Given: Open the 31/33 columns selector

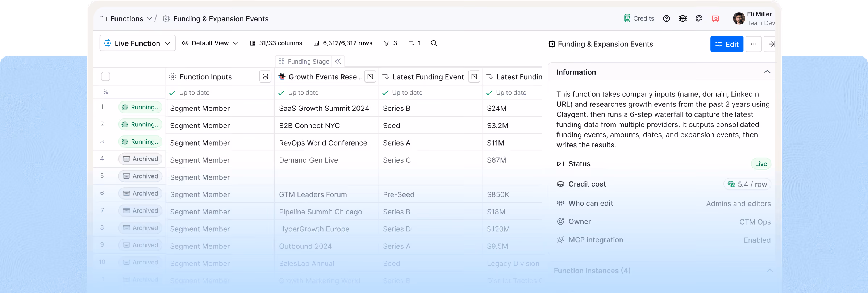Looking at the screenshot, I should (276, 43).
